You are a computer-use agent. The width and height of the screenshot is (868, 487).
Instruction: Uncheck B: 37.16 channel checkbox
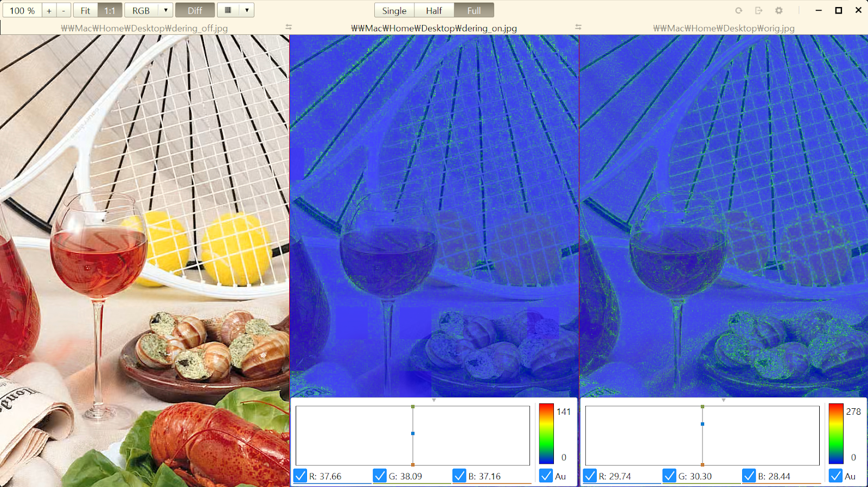[459, 476]
